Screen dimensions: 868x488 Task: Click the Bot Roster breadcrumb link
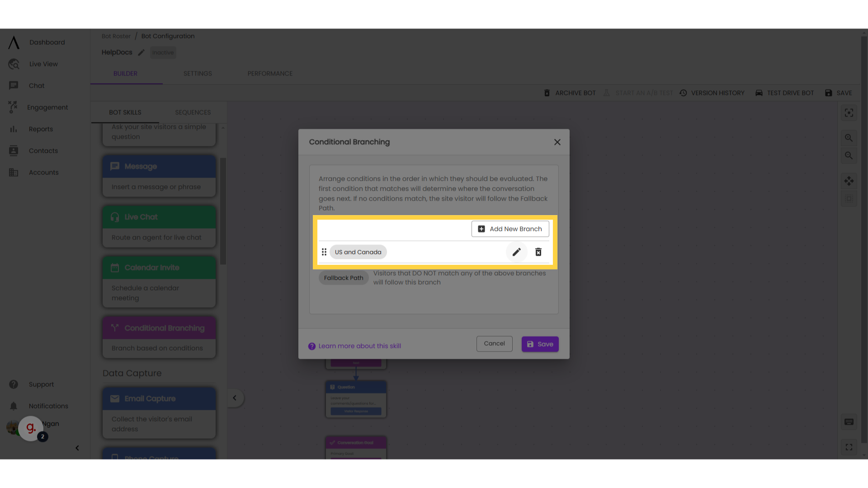[x=116, y=36]
